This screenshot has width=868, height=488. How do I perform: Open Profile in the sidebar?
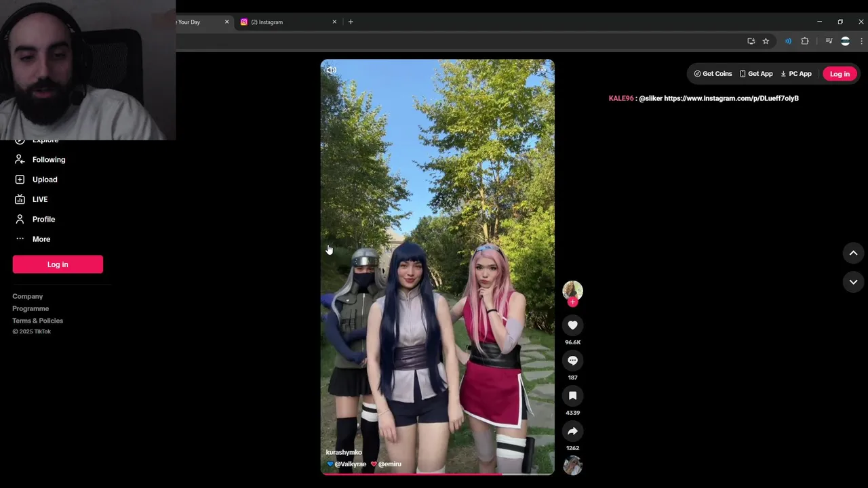tap(43, 220)
